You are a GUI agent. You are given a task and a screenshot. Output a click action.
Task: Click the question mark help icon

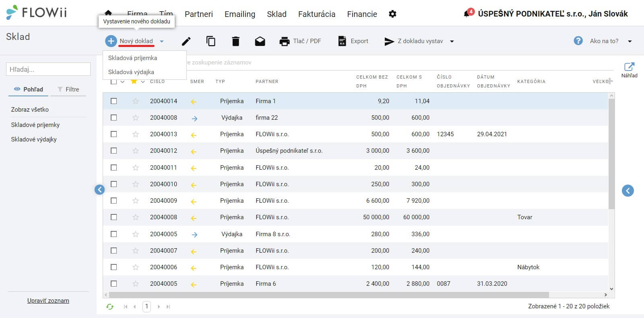pyautogui.click(x=578, y=41)
